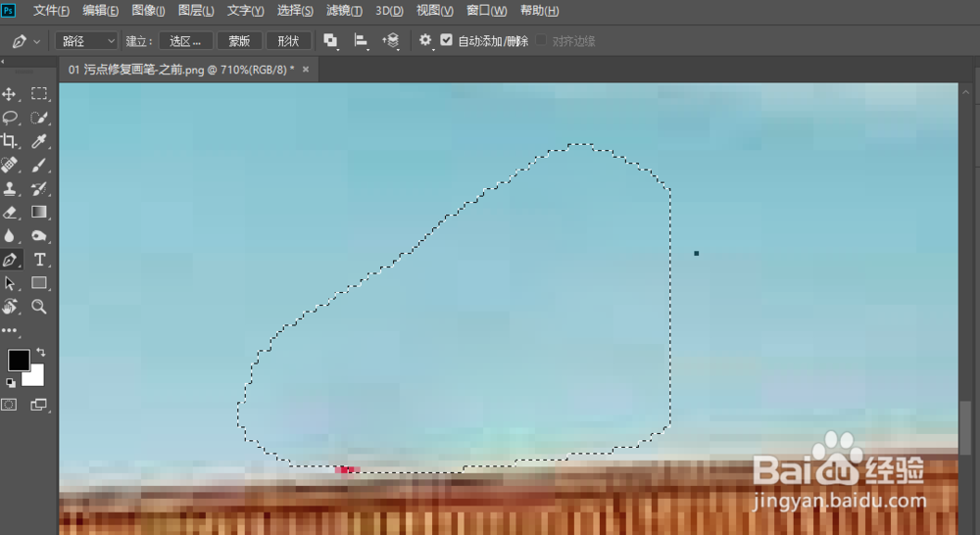Click the Make Mask button
The image size is (980, 535).
coord(239,41)
